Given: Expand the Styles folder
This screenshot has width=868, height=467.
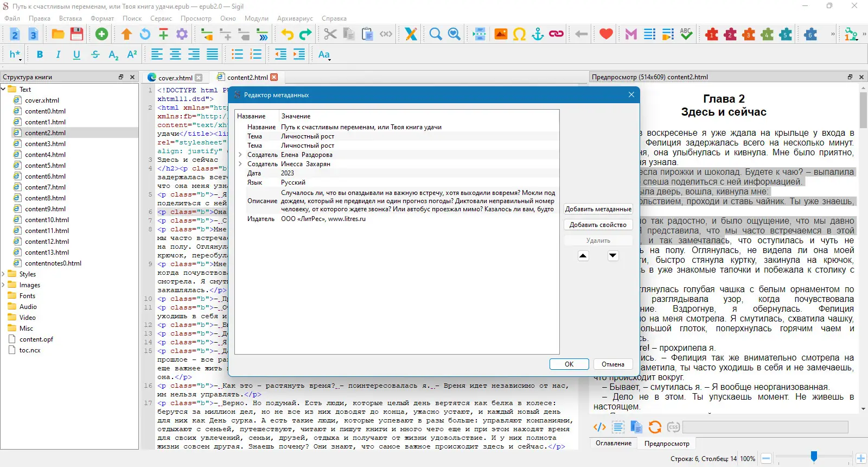Looking at the screenshot, I should [x=3, y=274].
